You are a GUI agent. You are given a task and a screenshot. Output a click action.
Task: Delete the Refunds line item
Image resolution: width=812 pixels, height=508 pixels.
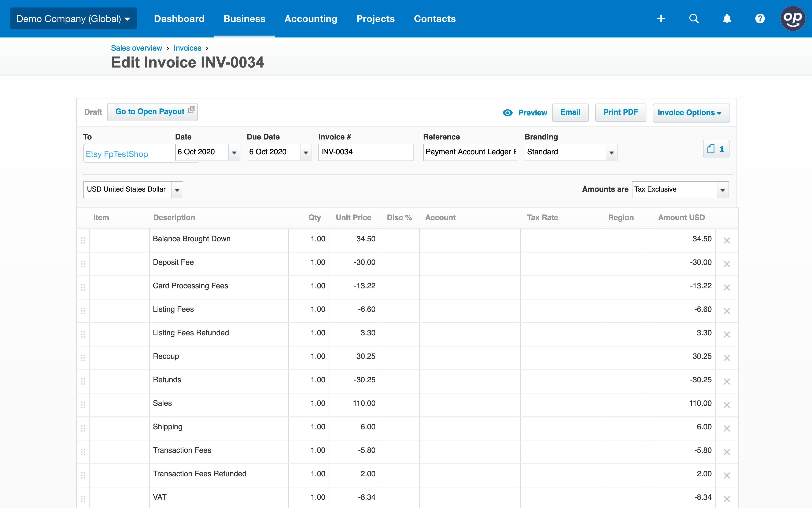727,382
